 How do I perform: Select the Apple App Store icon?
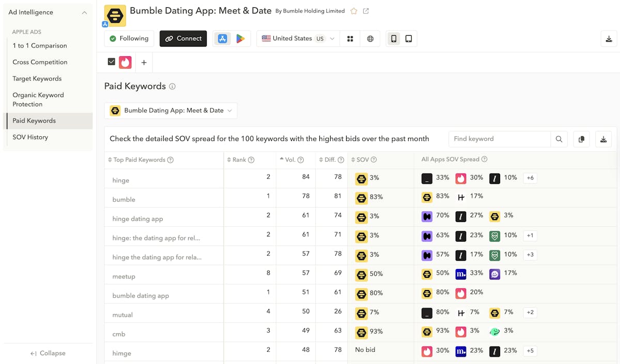tap(223, 39)
